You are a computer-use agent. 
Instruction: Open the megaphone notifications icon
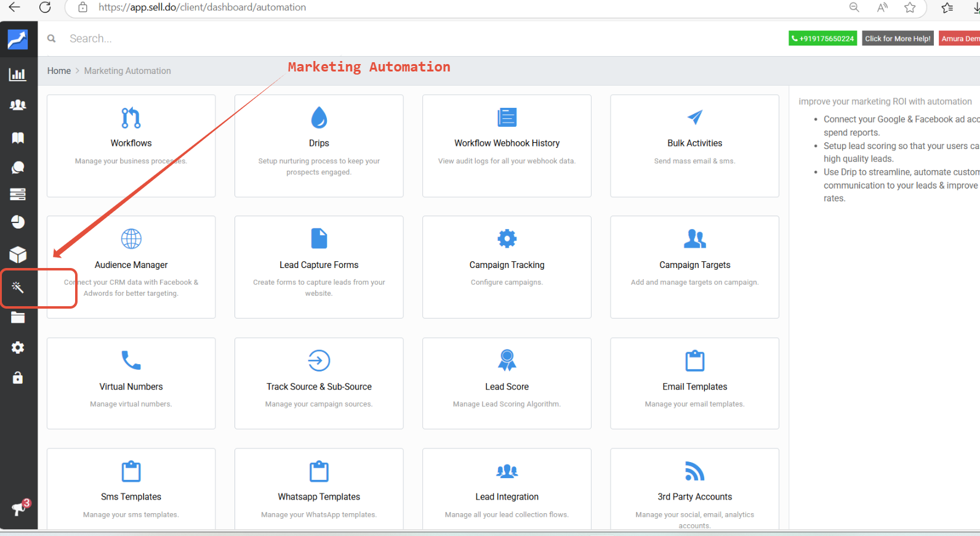[x=19, y=508]
